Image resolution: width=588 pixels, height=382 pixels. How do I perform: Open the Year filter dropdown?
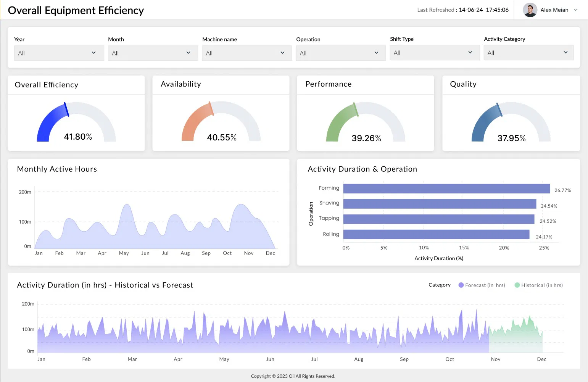(59, 53)
